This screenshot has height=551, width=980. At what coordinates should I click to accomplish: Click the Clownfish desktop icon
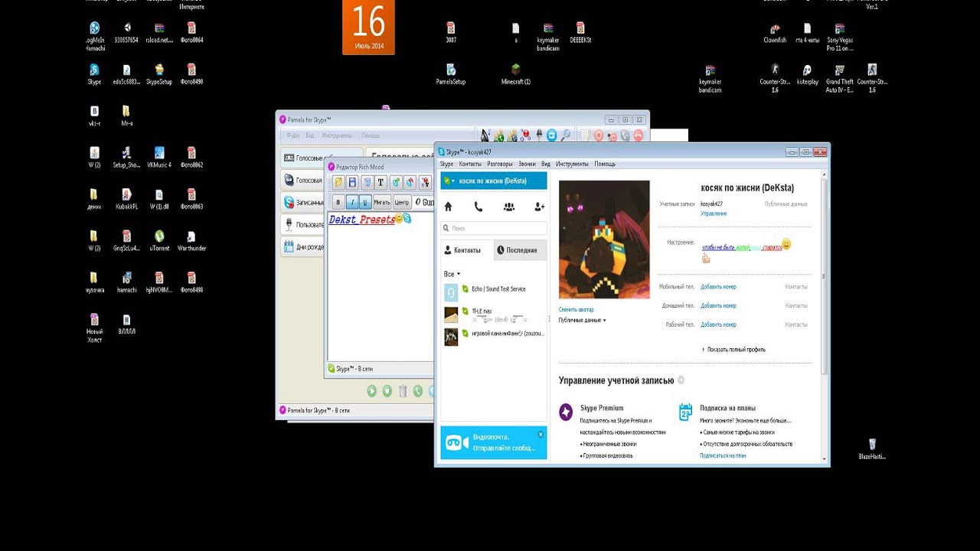click(x=775, y=33)
